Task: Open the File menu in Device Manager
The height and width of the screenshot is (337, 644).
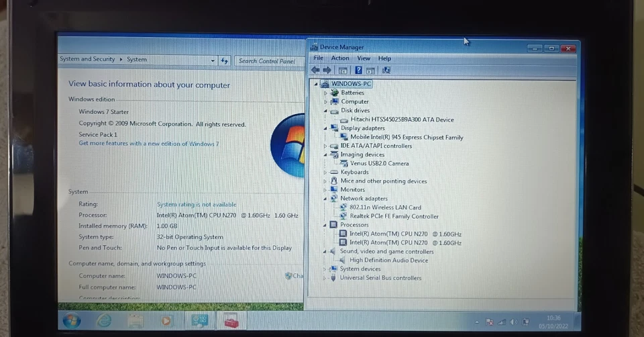Action: [319, 58]
